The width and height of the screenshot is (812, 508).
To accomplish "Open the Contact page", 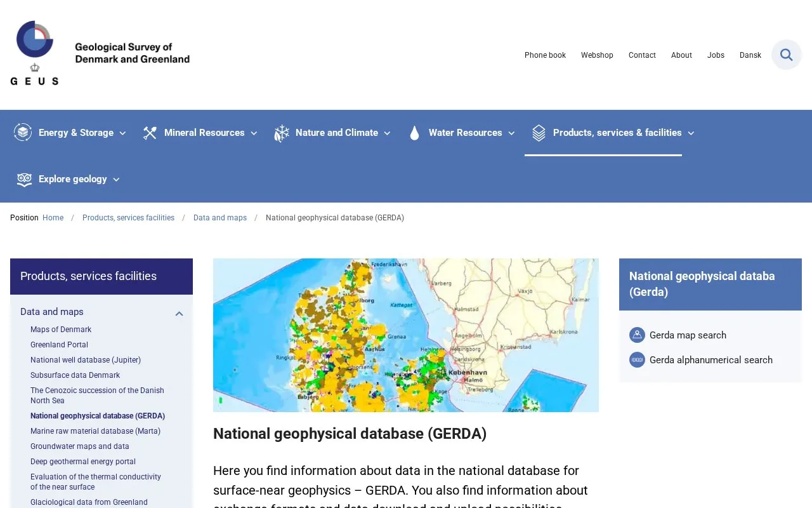I will click(x=642, y=55).
